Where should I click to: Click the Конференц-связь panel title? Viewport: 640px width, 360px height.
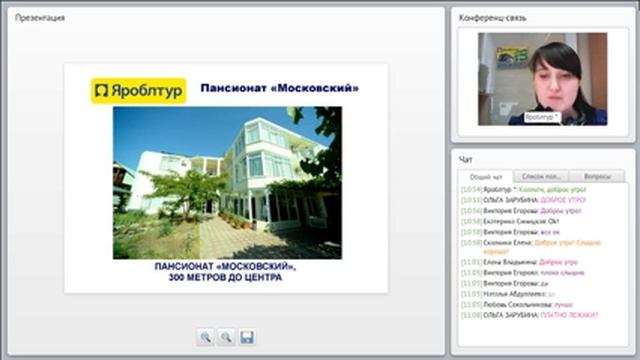click(x=493, y=18)
